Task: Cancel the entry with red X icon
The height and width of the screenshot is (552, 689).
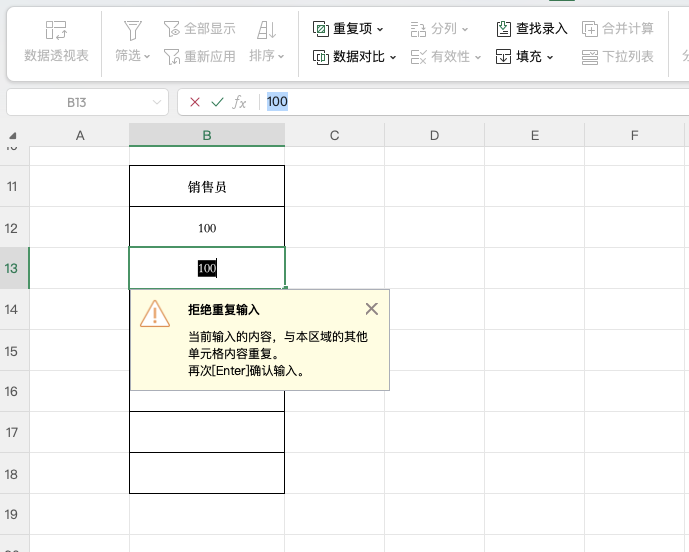Action: pyautogui.click(x=195, y=102)
